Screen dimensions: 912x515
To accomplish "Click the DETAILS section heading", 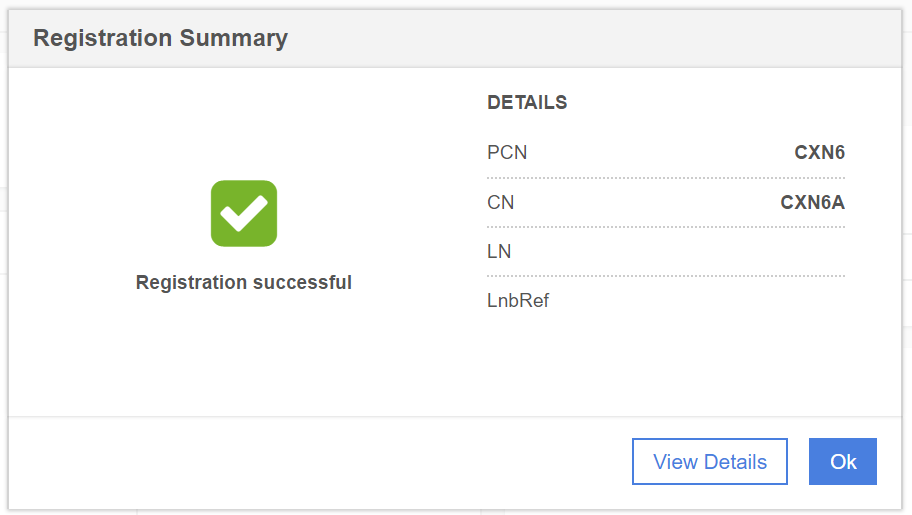I will click(x=527, y=102).
